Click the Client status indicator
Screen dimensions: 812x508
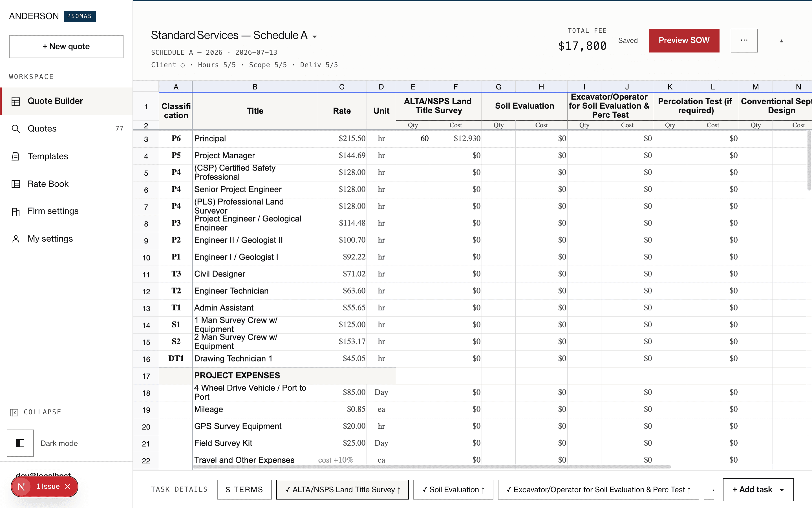tap(168, 65)
